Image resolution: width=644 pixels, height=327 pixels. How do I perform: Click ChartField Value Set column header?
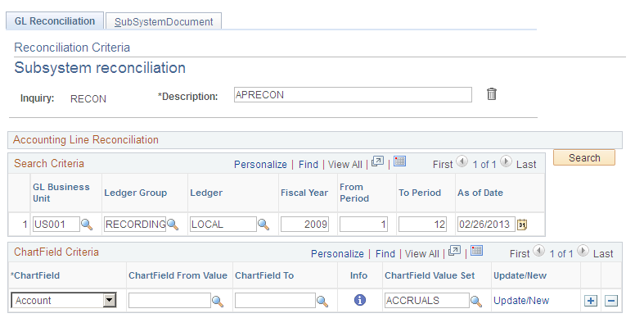(x=430, y=275)
